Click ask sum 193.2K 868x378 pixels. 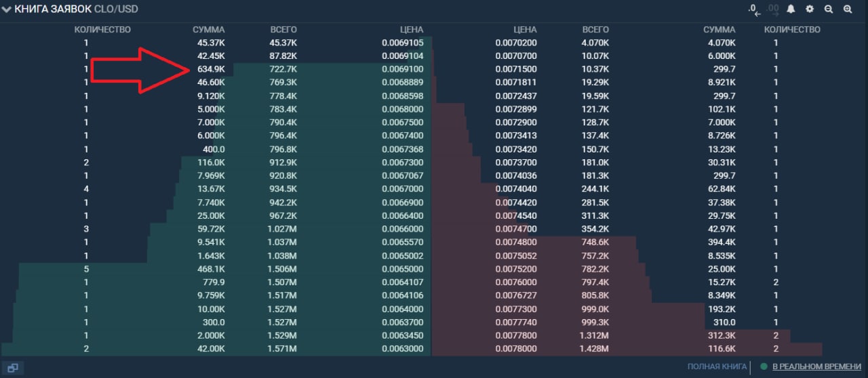pos(722,309)
